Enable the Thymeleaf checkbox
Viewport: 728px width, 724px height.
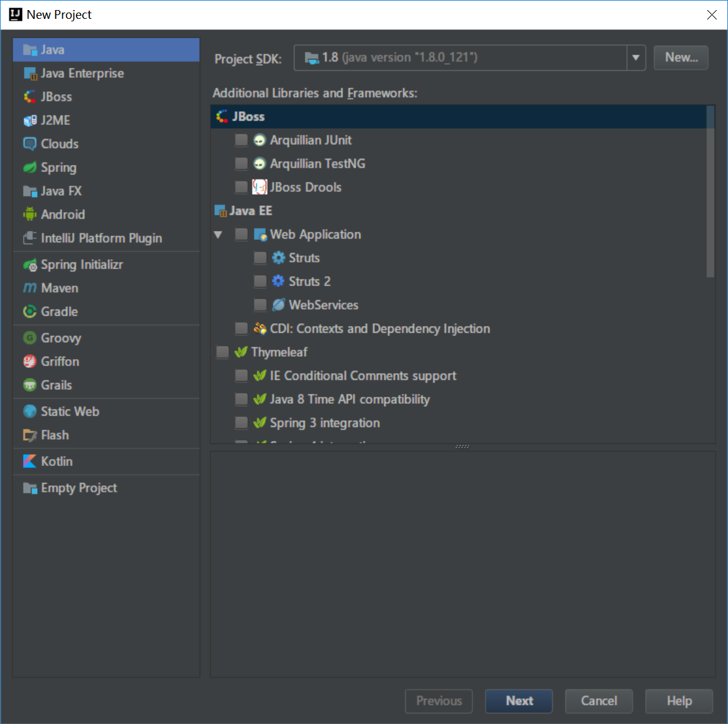(x=222, y=352)
